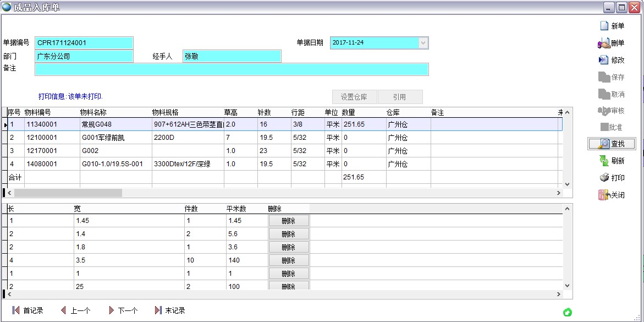Screen dimensions: 644x322
Task: Click the 删单 (delete order) icon
Action: click(x=604, y=43)
